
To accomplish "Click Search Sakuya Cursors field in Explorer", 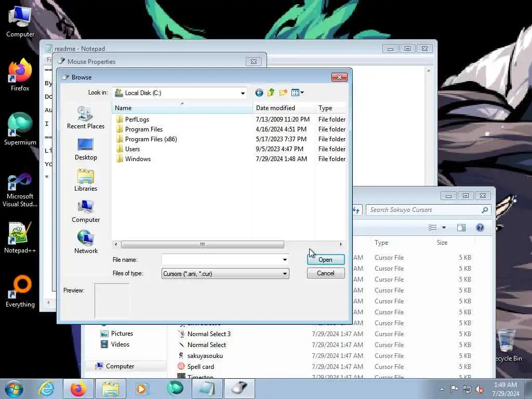I will pyautogui.click(x=424, y=210).
